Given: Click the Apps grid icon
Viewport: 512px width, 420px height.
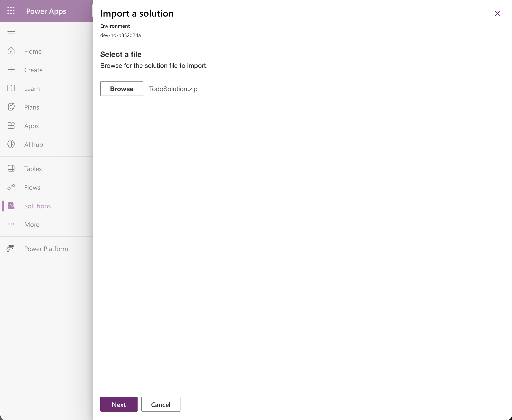Looking at the screenshot, I should pos(11,125).
